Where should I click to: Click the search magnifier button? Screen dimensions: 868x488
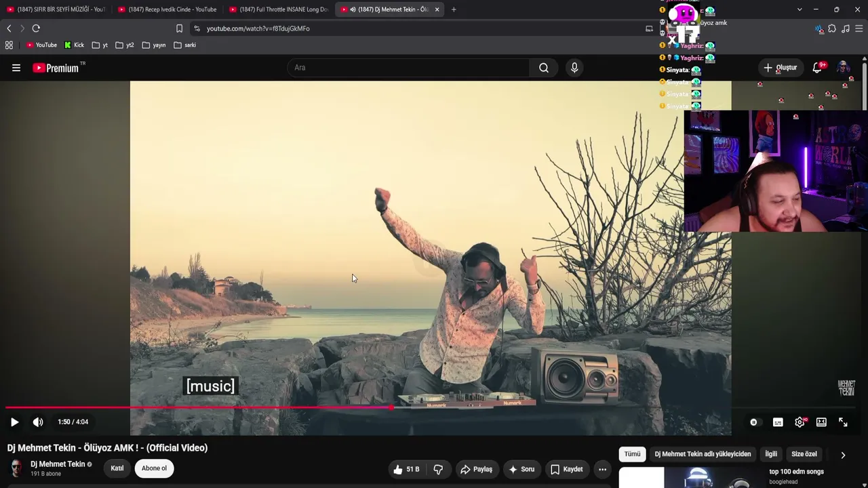pyautogui.click(x=544, y=68)
